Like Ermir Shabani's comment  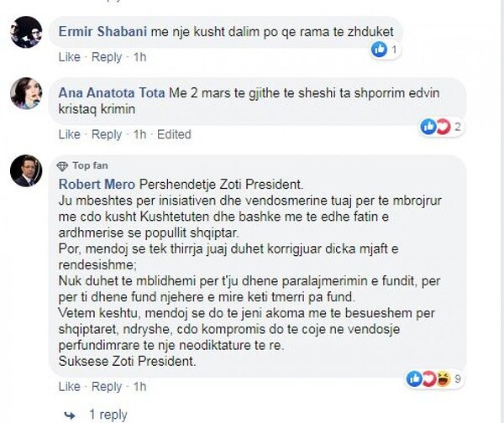point(70,57)
